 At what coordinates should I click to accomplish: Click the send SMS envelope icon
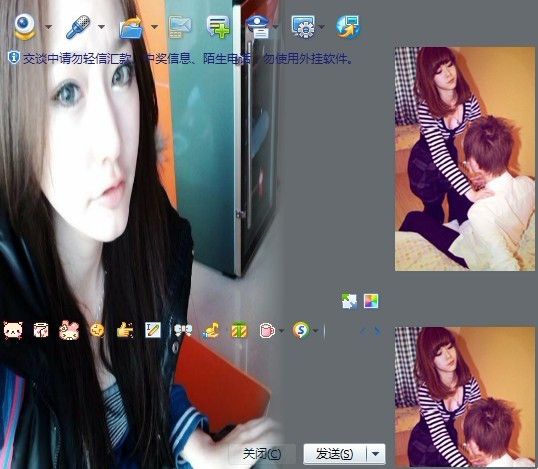180,27
